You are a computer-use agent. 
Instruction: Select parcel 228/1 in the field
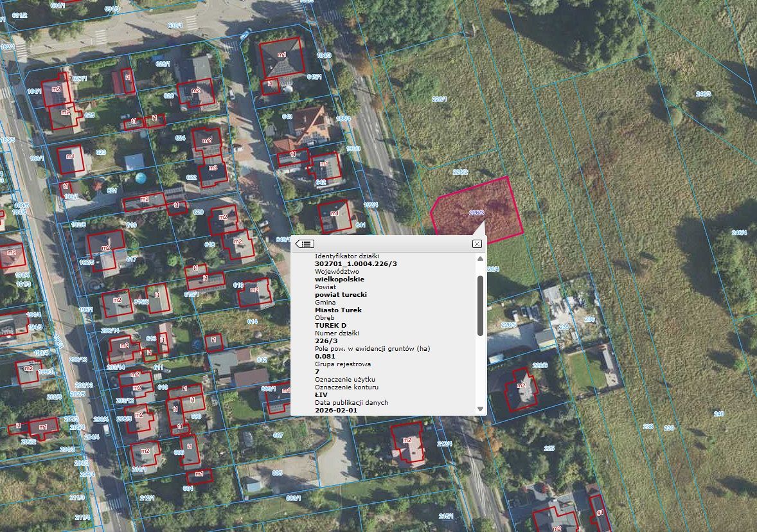pyautogui.click(x=440, y=99)
